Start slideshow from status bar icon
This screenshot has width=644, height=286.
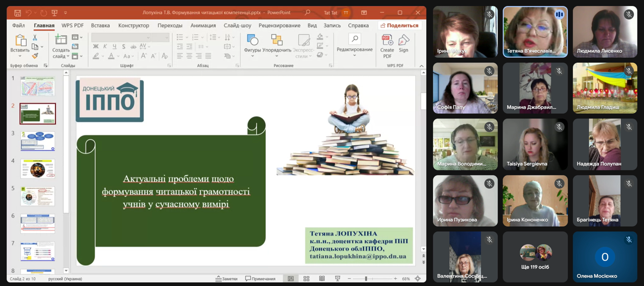338,278
